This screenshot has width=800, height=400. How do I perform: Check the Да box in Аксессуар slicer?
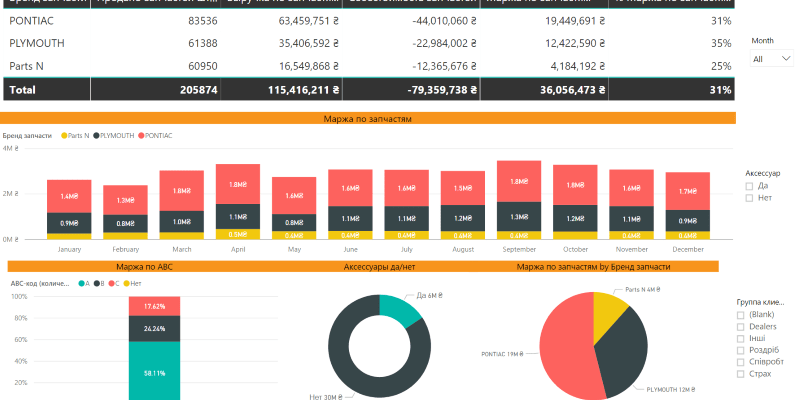point(749,186)
